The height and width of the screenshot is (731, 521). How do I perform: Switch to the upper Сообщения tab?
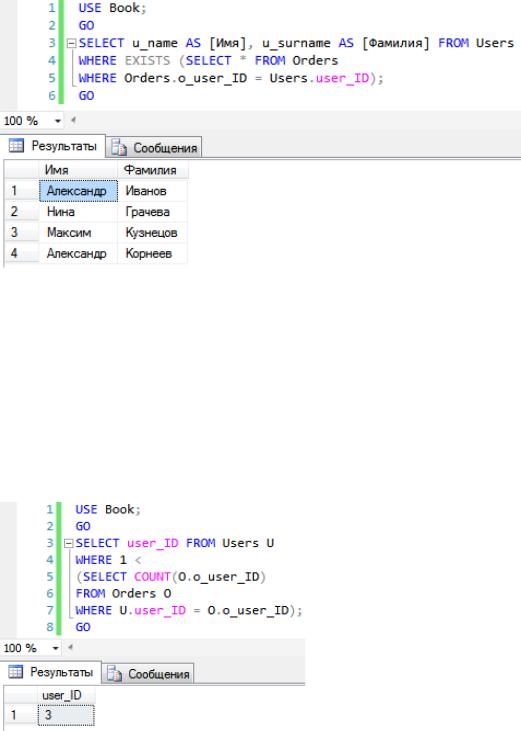click(154, 148)
